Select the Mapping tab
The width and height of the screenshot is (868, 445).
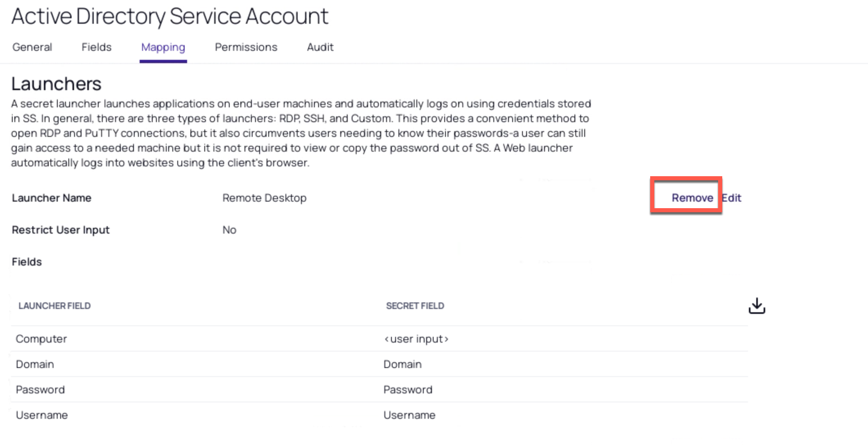click(163, 47)
